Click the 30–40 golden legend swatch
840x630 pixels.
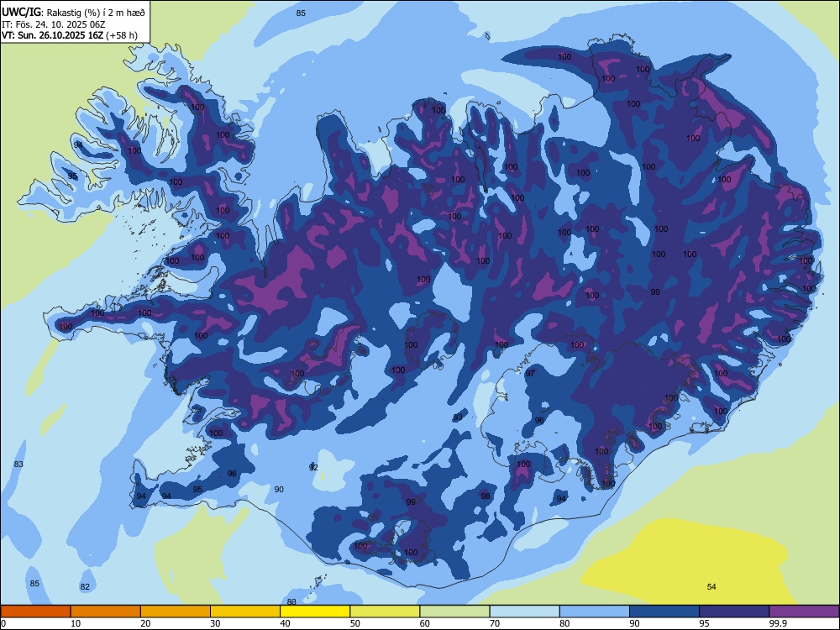point(245,612)
